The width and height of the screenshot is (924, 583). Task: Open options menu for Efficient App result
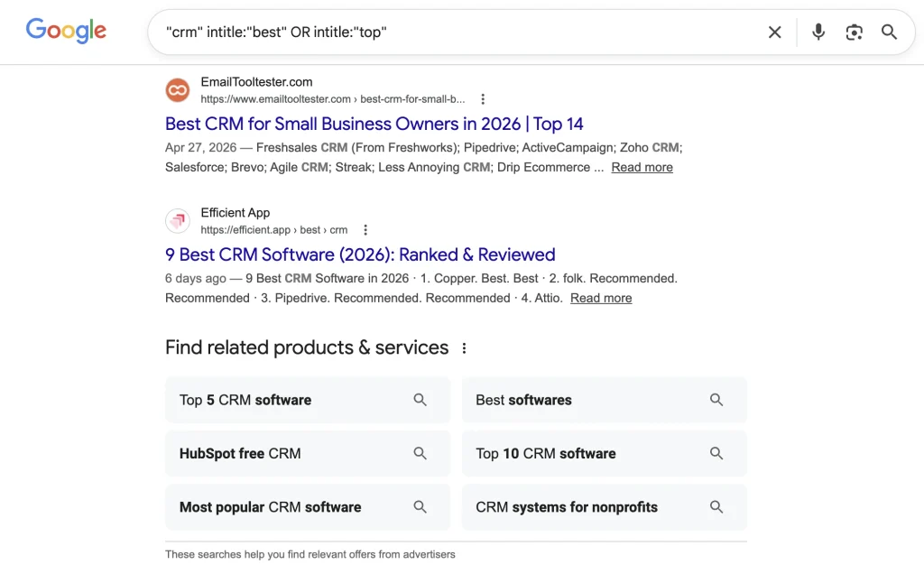(365, 230)
